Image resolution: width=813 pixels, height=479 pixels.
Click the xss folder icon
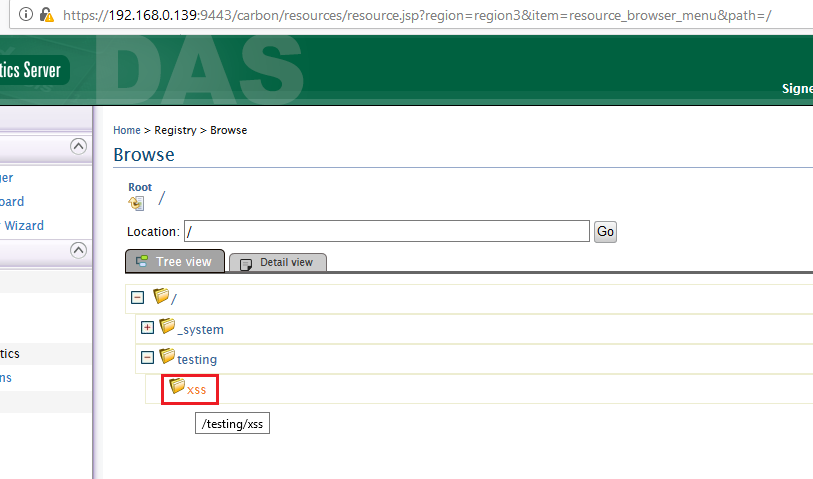177,386
